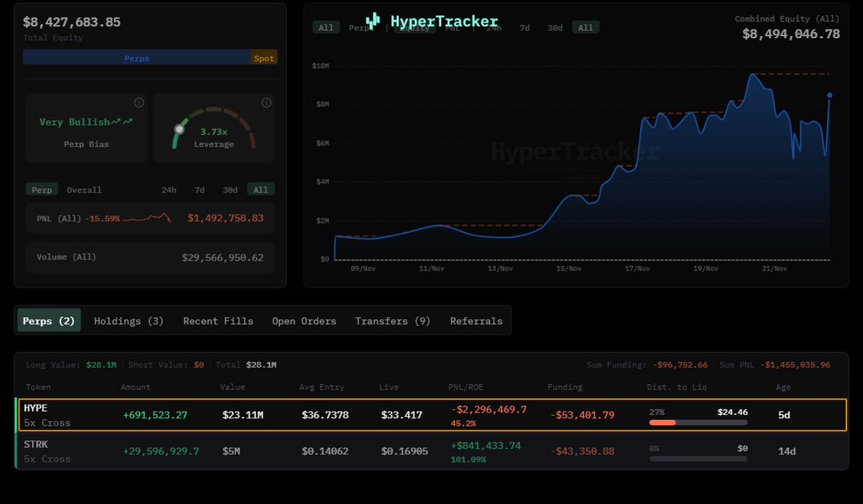
Task: Set PNL timeframe to 24h
Action: pyautogui.click(x=168, y=190)
